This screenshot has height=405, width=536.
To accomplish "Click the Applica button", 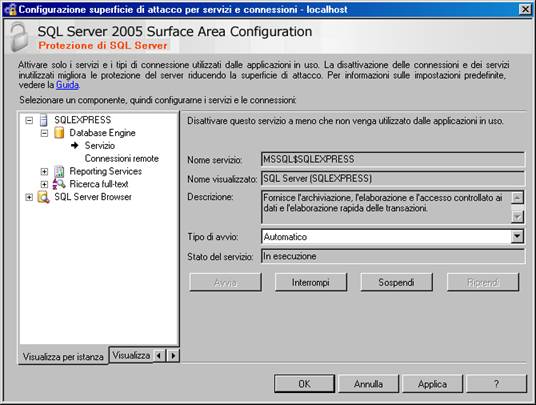I will (432, 384).
